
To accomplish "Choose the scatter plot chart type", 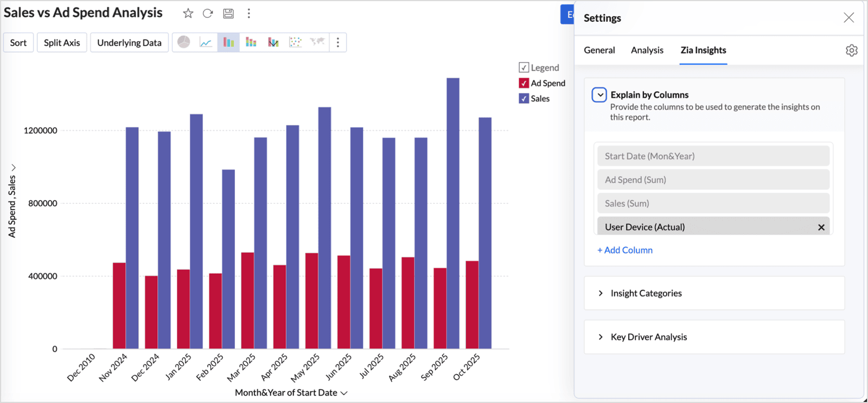I will pyautogui.click(x=295, y=42).
